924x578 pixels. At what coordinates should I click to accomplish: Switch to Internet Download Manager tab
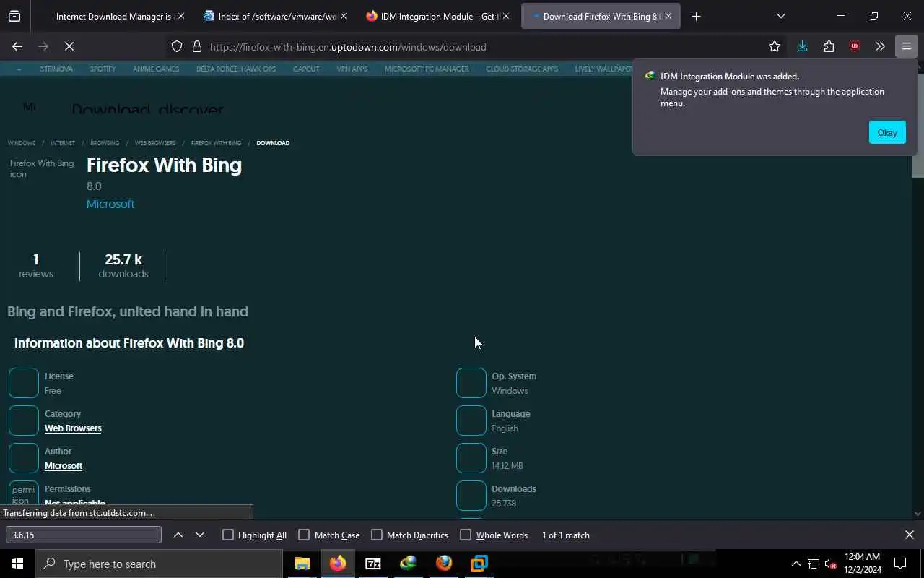pos(112,16)
